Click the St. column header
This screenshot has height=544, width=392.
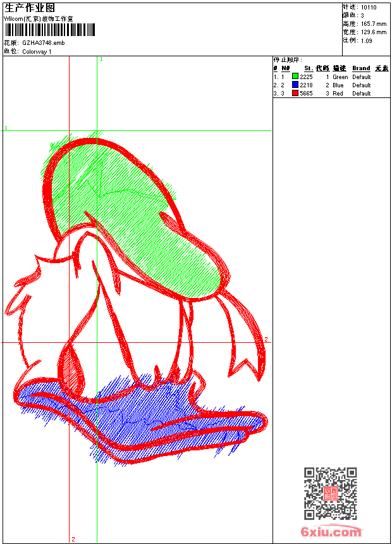coord(309,68)
